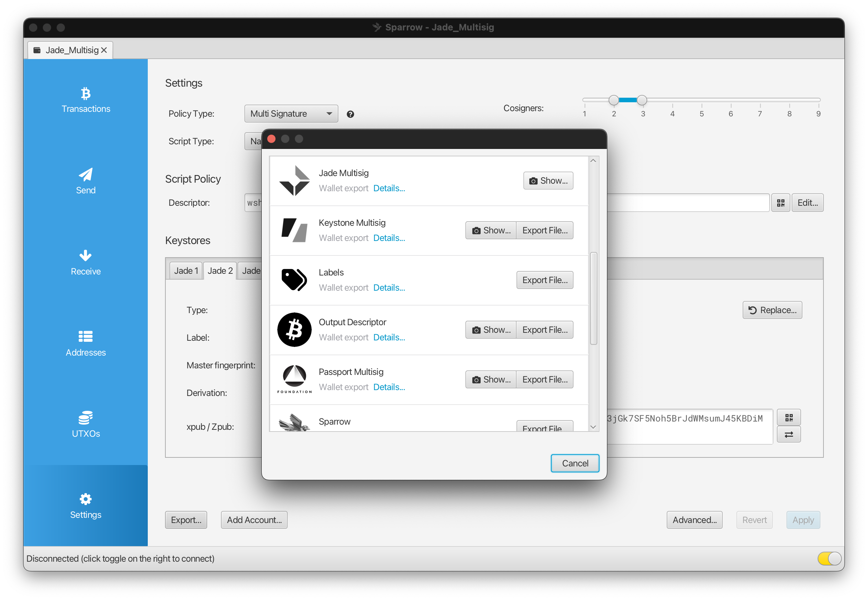Screen dimensions: 868x600
Task: Export Labels file
Action: click(545, 280)
